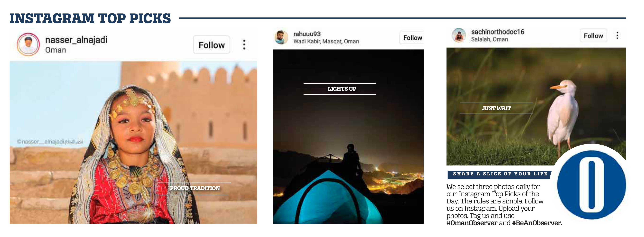The height and width of the screenshot is (237, 644).
Task: Open three-dot menu on sachinorthodoc16's post
Action: point(617,35)
